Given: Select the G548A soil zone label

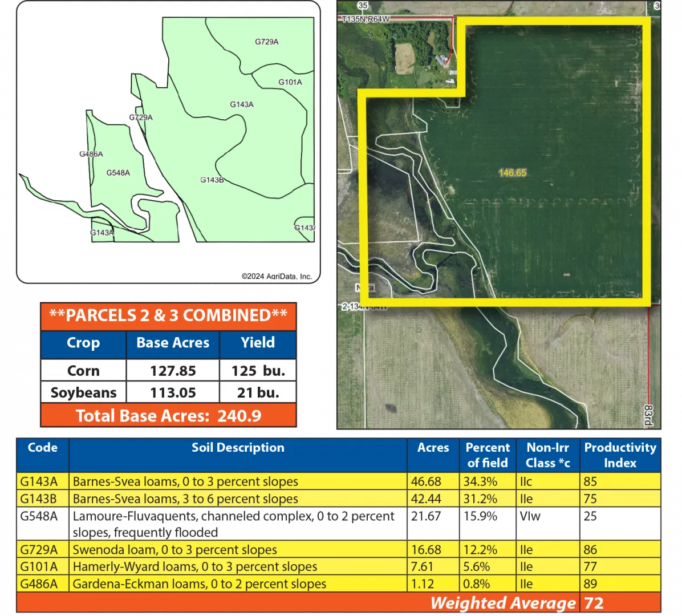Looking at the screenshot, I should (x=118, y=173).
